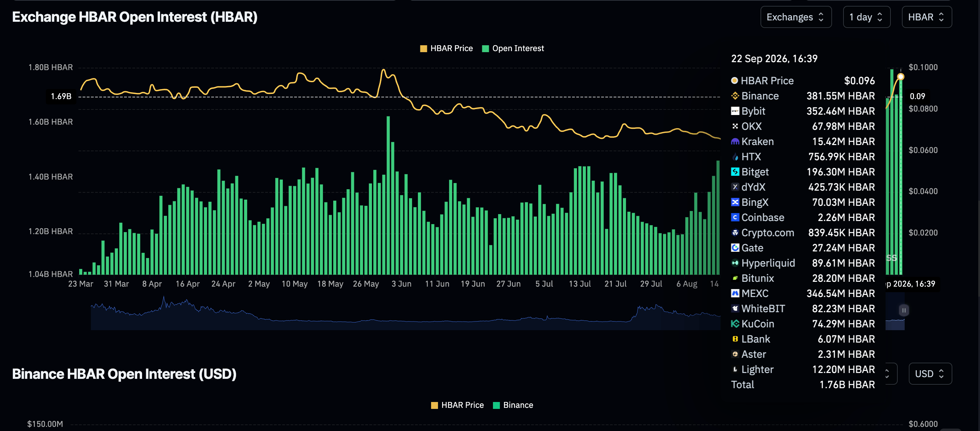The height and width of the screenshot is (431, 980).
Task: Click the HBAR Price dot in the tooltip
Action: click(735, 80)
